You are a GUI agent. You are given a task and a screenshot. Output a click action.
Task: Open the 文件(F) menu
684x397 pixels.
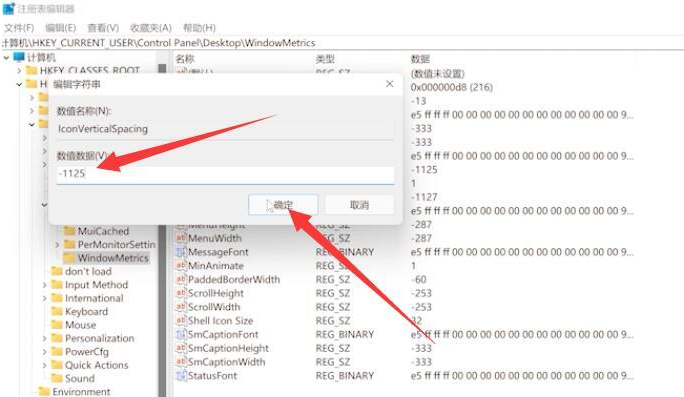coord(19,28)
